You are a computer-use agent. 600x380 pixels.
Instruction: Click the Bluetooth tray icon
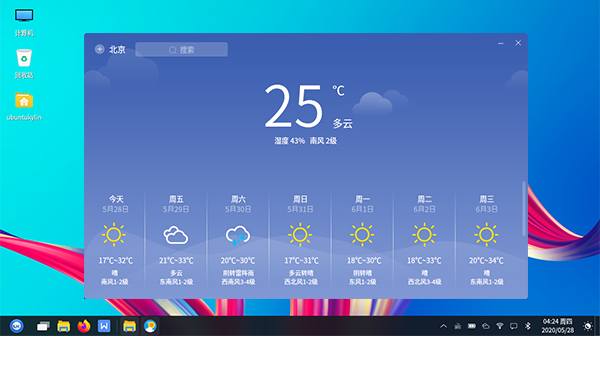(x=528, y=326)
